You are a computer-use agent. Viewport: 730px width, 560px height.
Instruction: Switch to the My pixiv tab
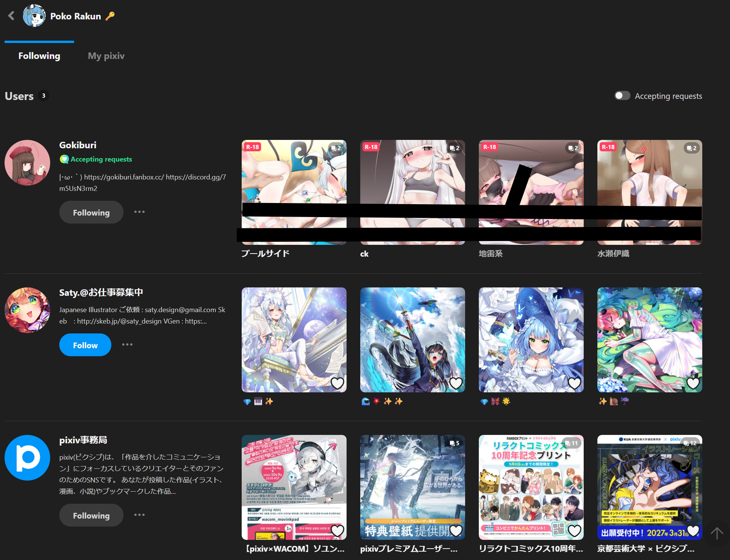(106, 56)
